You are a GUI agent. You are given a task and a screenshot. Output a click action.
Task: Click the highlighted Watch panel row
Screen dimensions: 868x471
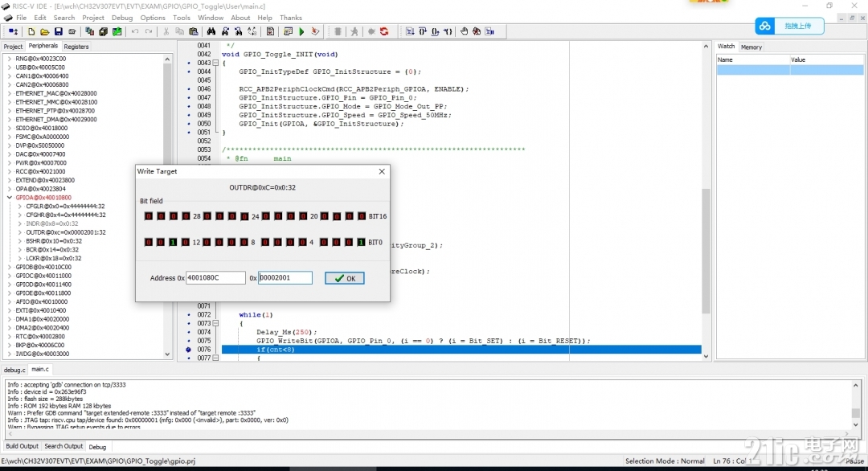(x=790, y=70)
